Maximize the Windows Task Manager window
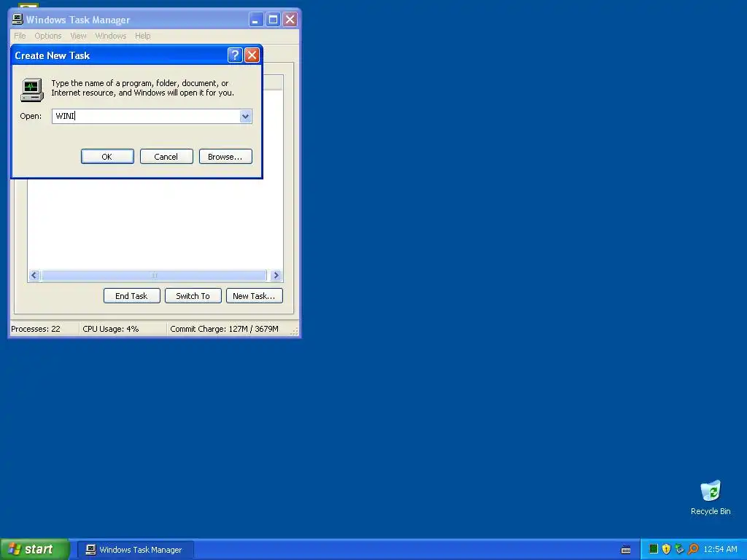This screenshot has width=747, height=560. pyautogui.click(x=273, y=20)
